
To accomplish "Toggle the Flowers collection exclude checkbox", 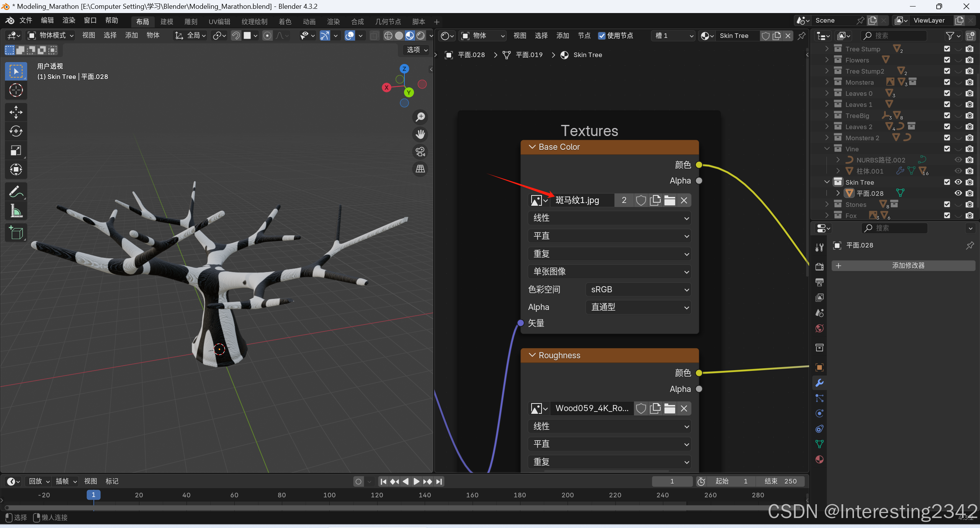I will pos(947,60).
